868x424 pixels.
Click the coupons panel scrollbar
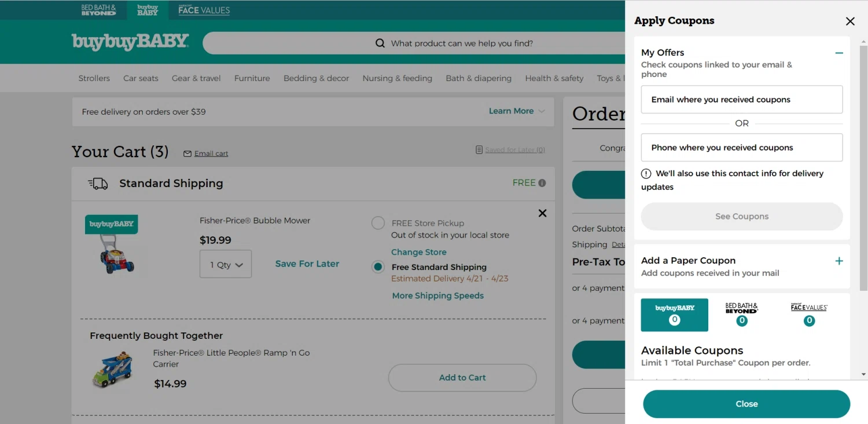coord(863,168)
